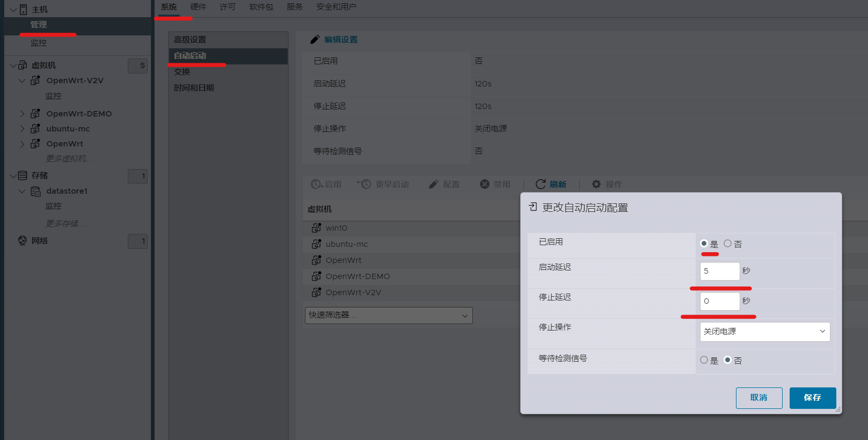868x440 pixels.
Task: Select 监控 under datastore1
Action: (53, 206)
